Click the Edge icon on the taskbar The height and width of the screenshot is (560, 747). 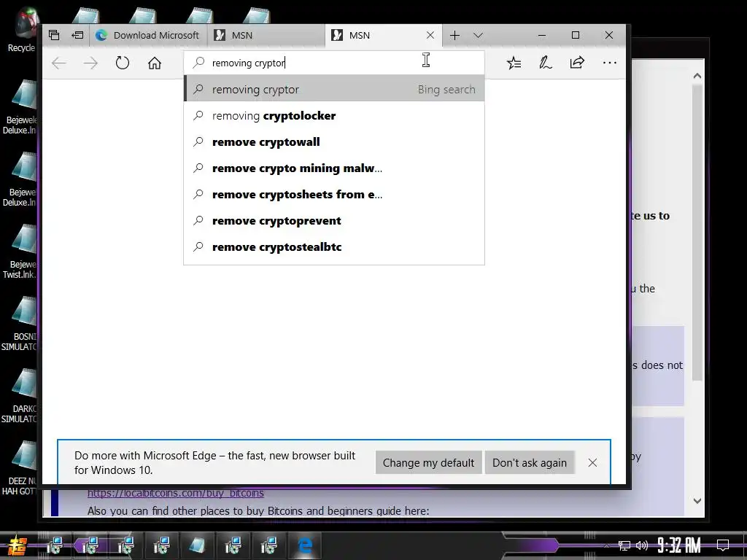point(304,545)
